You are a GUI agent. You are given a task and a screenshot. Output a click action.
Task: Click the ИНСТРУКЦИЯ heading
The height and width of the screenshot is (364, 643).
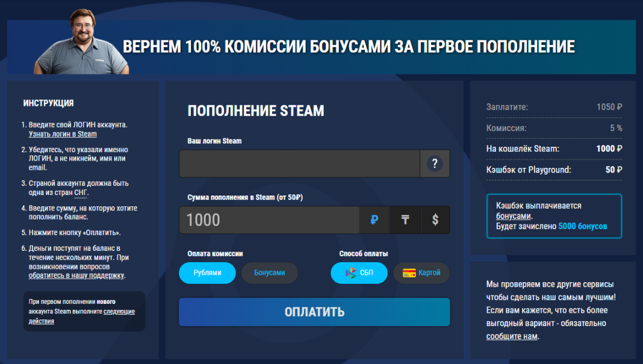pos(48,103)
